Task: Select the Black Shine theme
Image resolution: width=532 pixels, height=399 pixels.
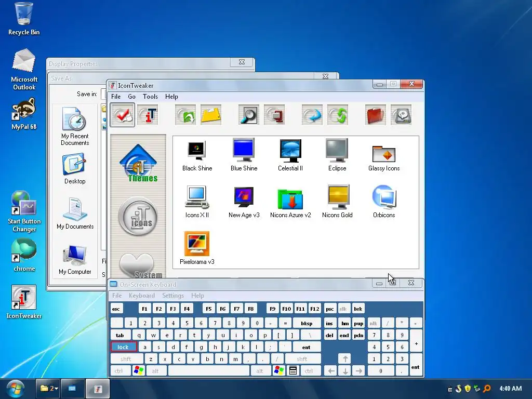Action: point(197,156)
